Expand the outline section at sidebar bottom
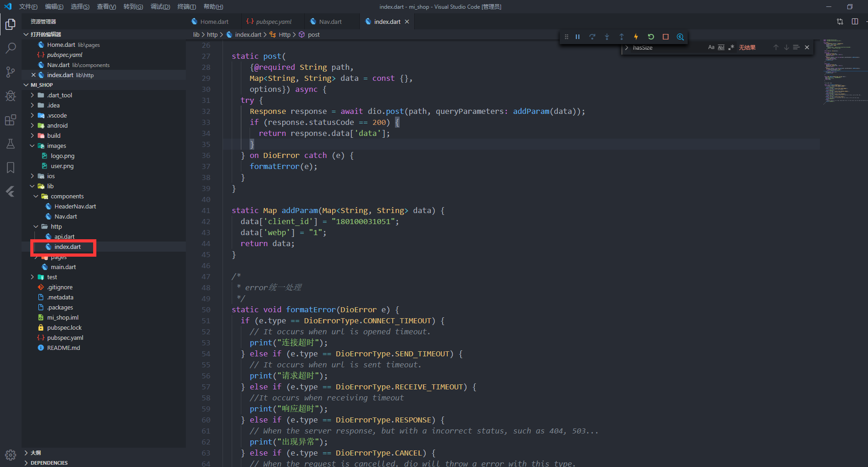The width and height of the screenshot is (868, 467). point(103,453)
